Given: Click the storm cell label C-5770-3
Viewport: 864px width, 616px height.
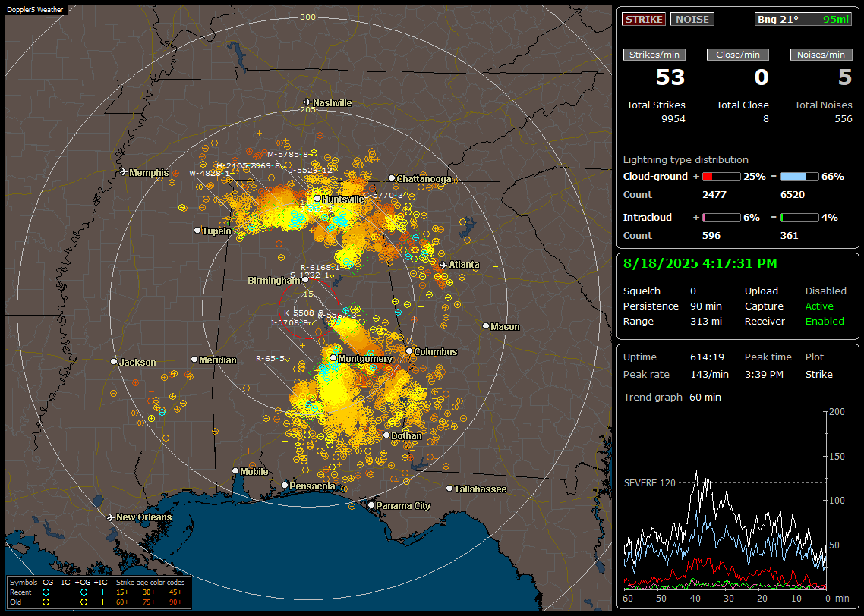Looking at the screenshot, I should 383,196.
